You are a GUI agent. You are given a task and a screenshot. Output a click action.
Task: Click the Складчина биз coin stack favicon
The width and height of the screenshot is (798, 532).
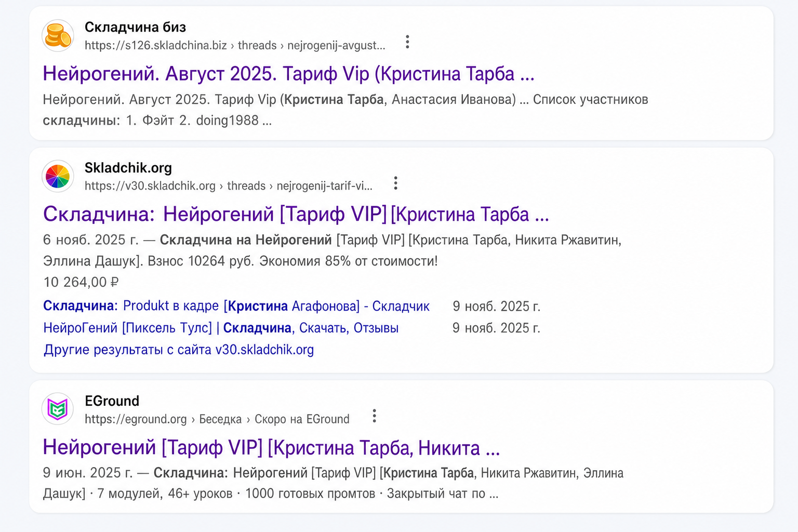coord(58,36)
